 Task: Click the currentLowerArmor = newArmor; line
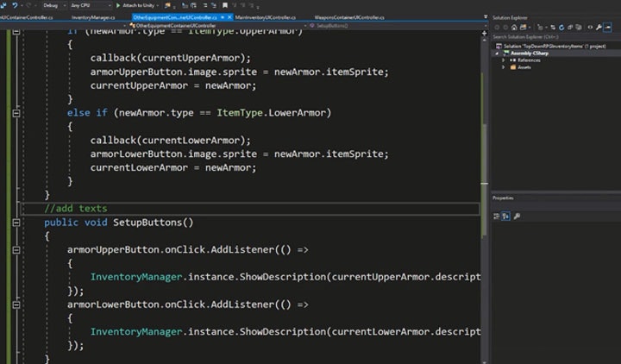[x=173, y=168]
